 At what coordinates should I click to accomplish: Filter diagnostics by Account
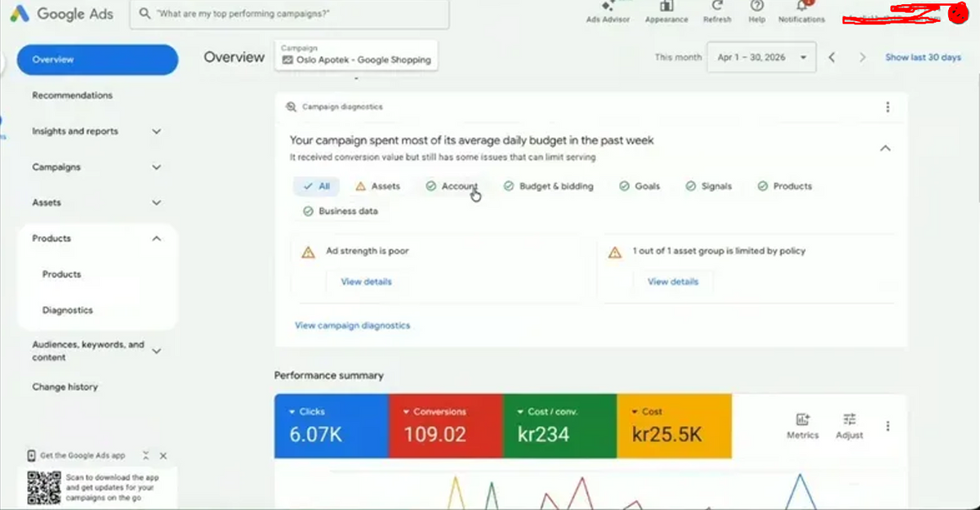451,186
